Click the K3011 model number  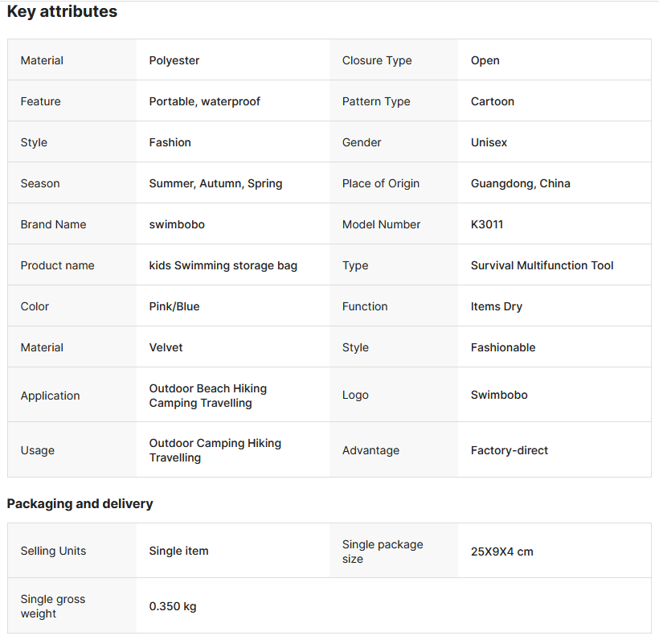[487, 224]
